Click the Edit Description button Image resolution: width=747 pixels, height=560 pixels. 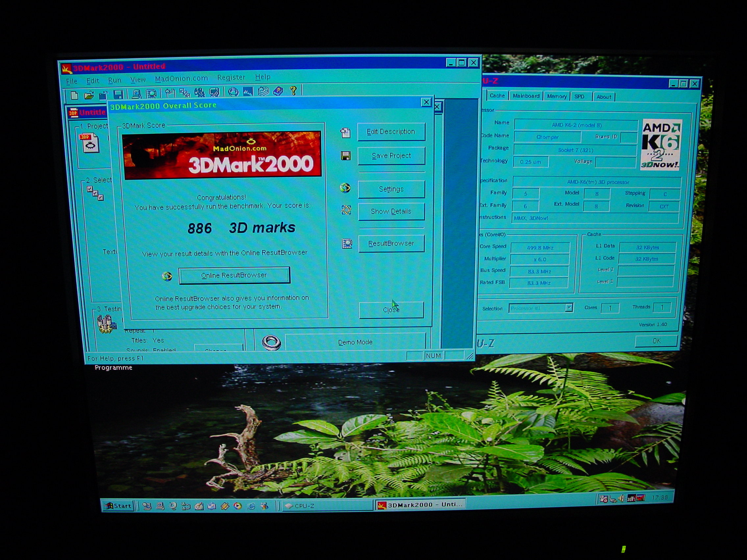coord(391,132)
